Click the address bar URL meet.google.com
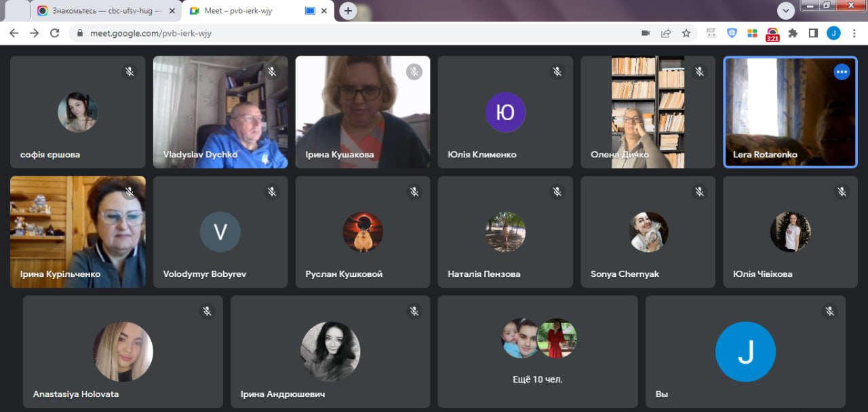The height and width of the screenshot is (412, 868). 151,33
